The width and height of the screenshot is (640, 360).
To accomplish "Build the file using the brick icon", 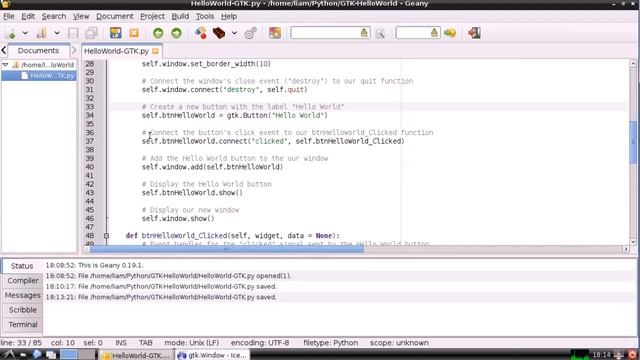I will pyautogui.click(x=219, y=33).
